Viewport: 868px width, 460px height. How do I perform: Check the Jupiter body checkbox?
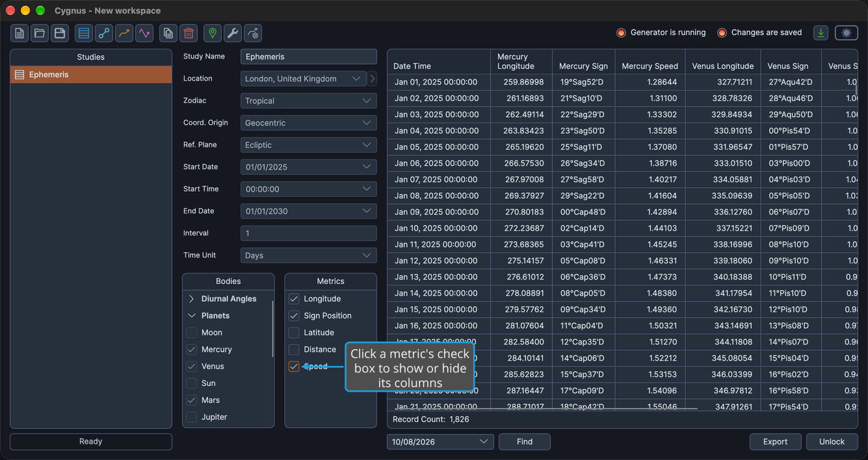[192, 417]
